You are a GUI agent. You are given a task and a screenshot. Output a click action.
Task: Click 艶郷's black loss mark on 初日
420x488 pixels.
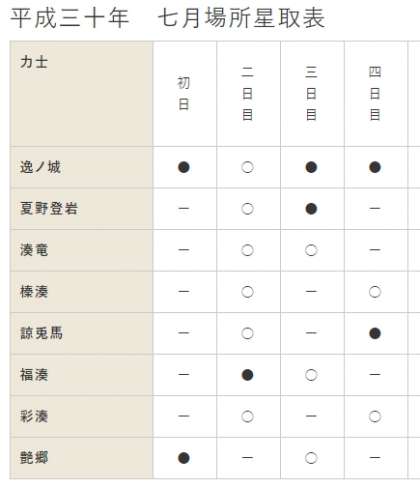[184, 458]
